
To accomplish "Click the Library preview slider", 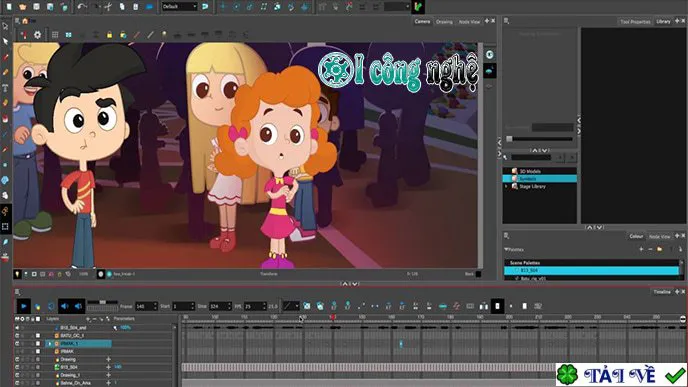I will click(540, 139).
